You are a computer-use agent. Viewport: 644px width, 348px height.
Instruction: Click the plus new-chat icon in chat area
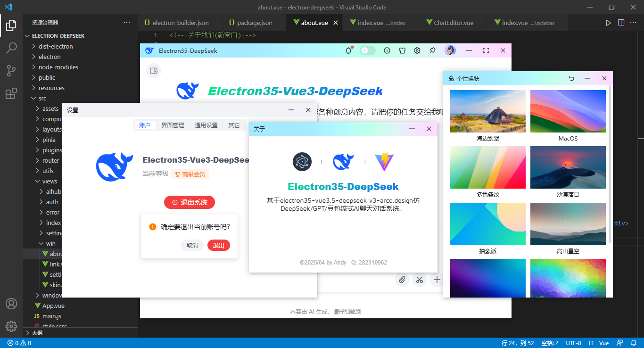coord(437,280)
